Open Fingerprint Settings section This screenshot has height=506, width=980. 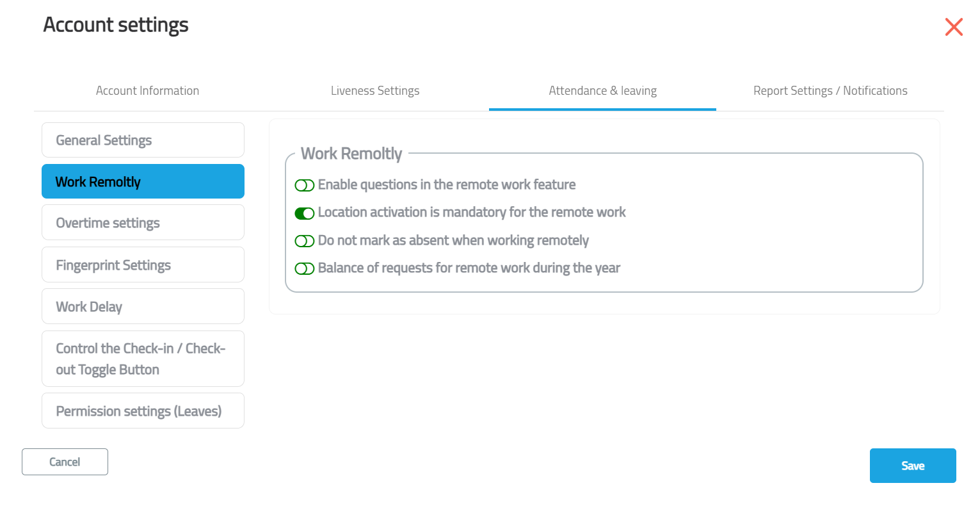[x=143, y=265]
